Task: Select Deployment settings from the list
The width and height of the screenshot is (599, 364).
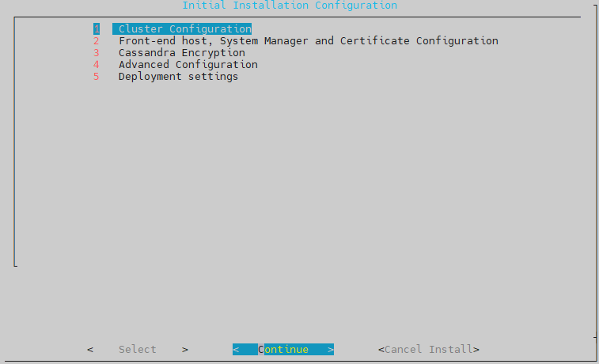Action: [x=178, y=77]
